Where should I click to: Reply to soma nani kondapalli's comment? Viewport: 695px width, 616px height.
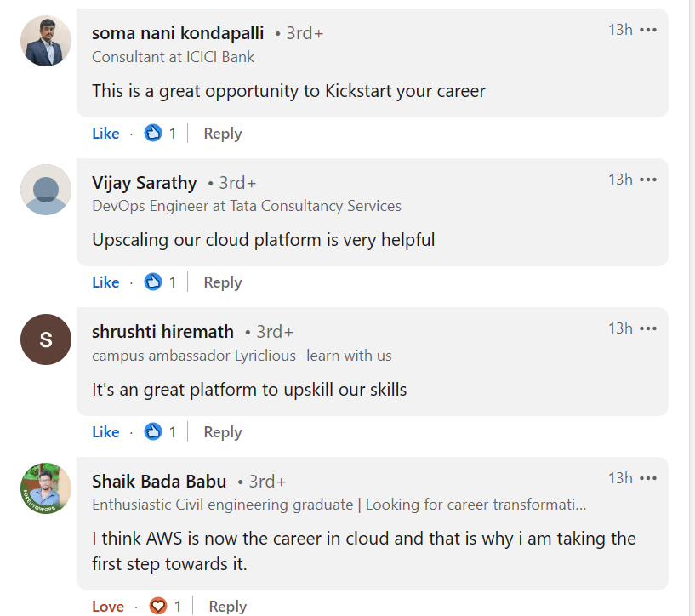point(223,134)
